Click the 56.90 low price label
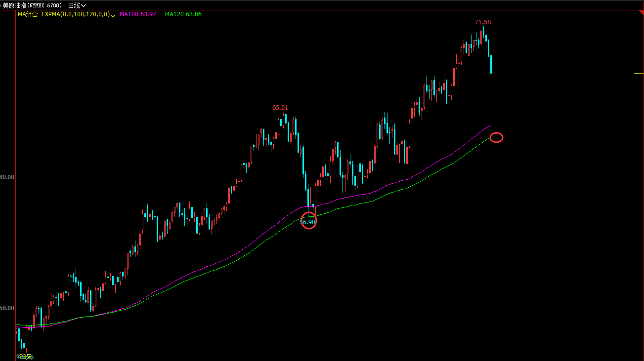The image size is (644, 361). (x=307, y=222)
